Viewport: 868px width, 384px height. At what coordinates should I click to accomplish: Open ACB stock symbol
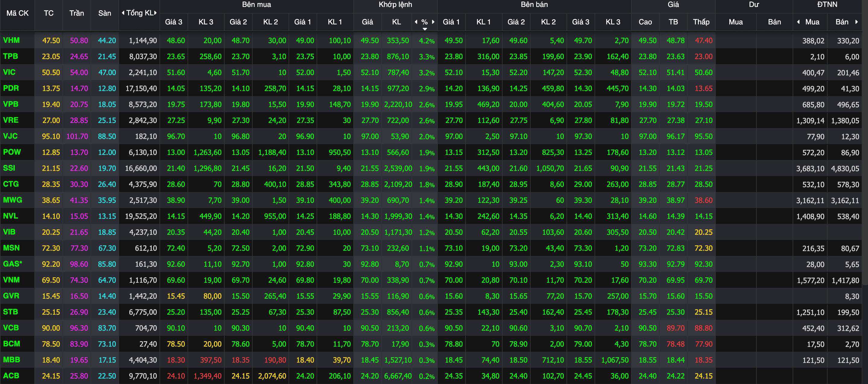11,376
